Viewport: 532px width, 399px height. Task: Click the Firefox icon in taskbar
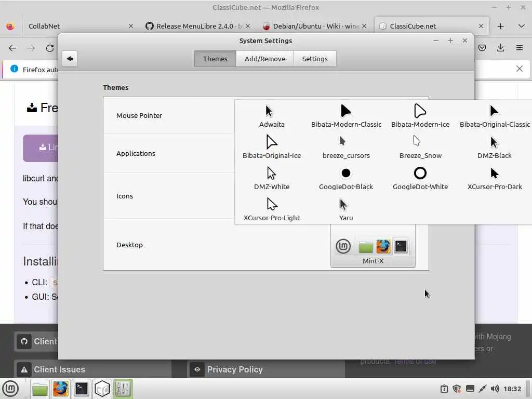(60, 389)
